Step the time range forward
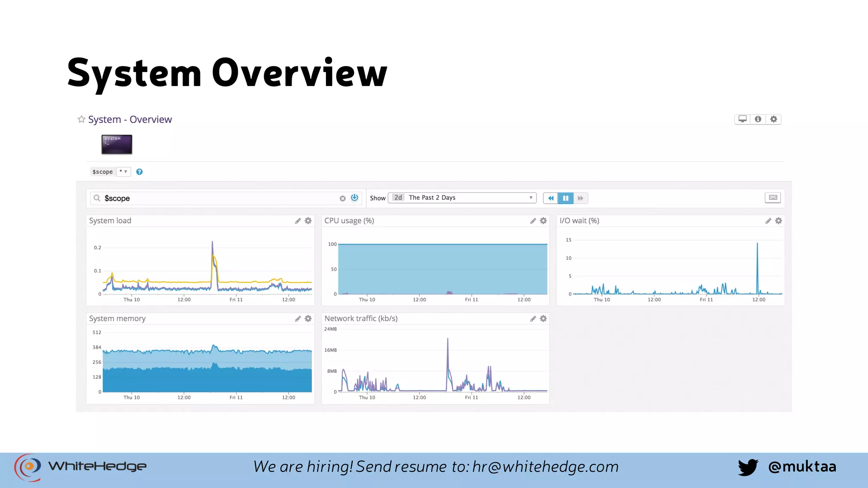868x488 pixels. click(580, 198)
